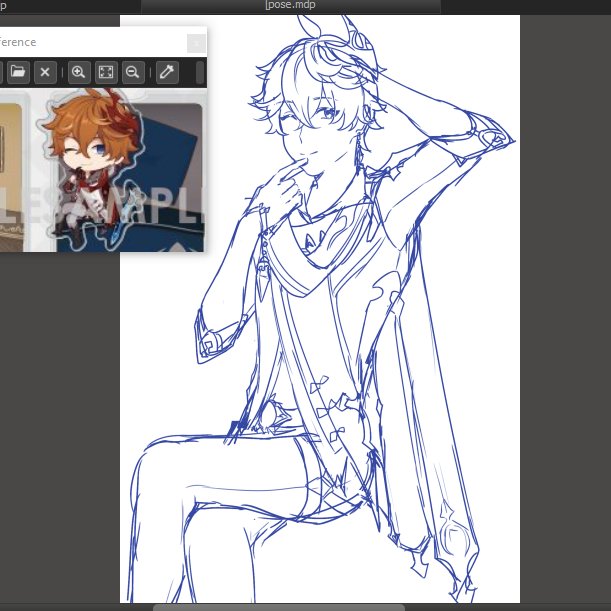Zoom in on the reference image
Screen dimensions: 611x611
click(x=79, y=72)
